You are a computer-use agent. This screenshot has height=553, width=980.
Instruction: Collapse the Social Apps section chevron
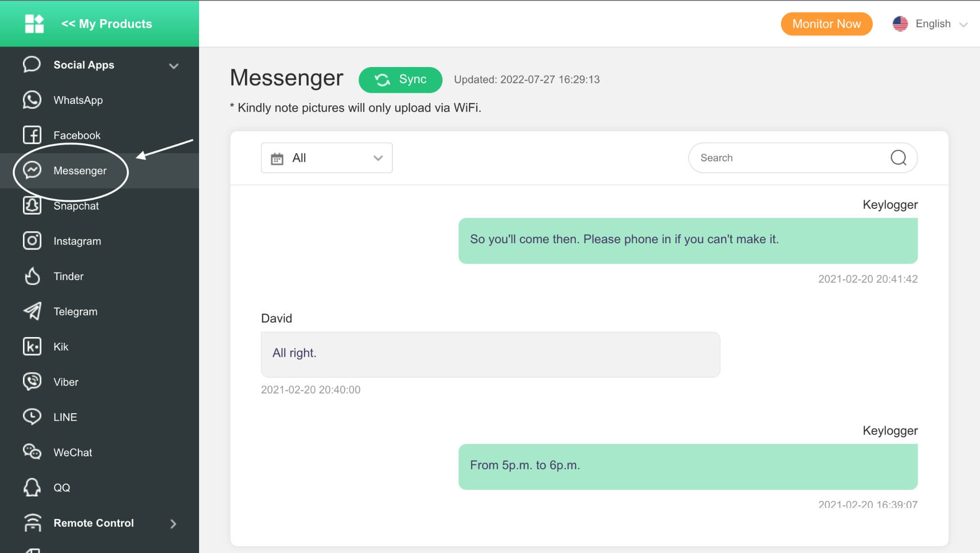click(x=174, y=66)
